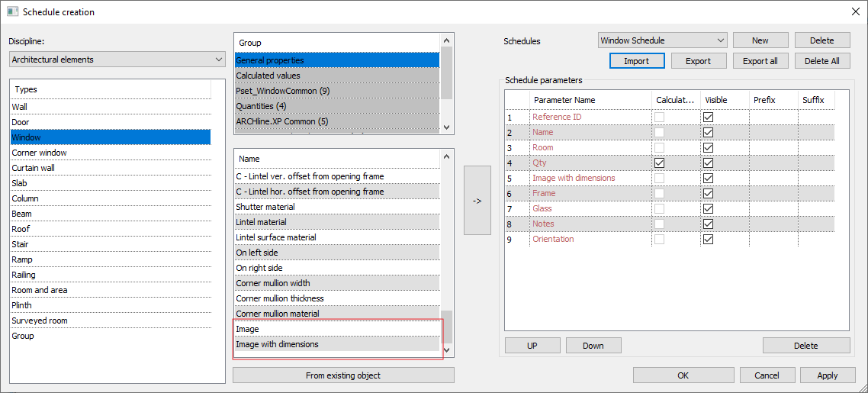
Task: Click the Down button
Action: 593,346
